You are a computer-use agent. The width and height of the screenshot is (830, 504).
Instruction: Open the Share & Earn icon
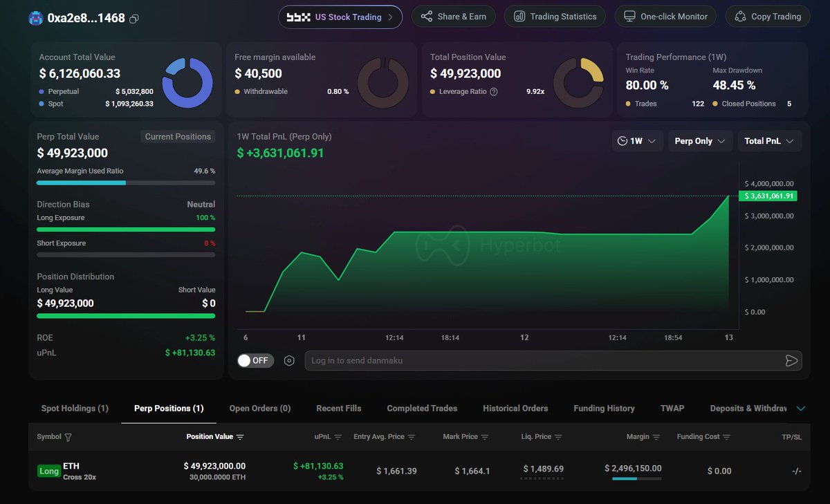(427, 17)
